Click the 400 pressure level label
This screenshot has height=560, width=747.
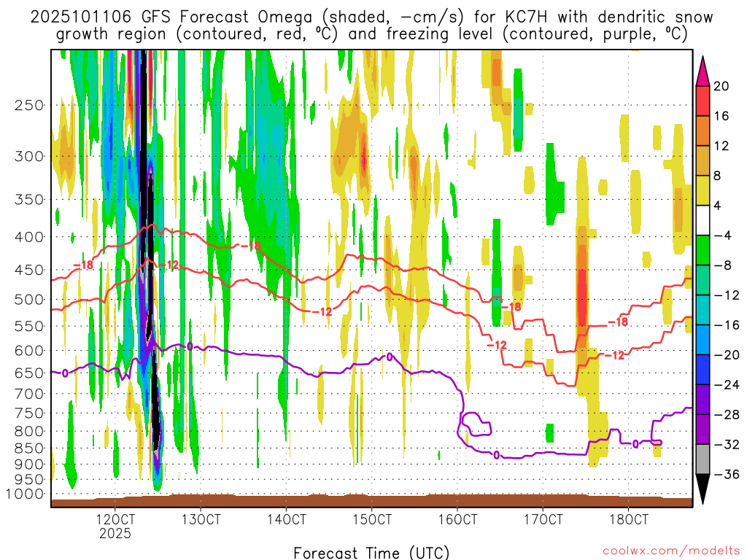coord(29,237)
